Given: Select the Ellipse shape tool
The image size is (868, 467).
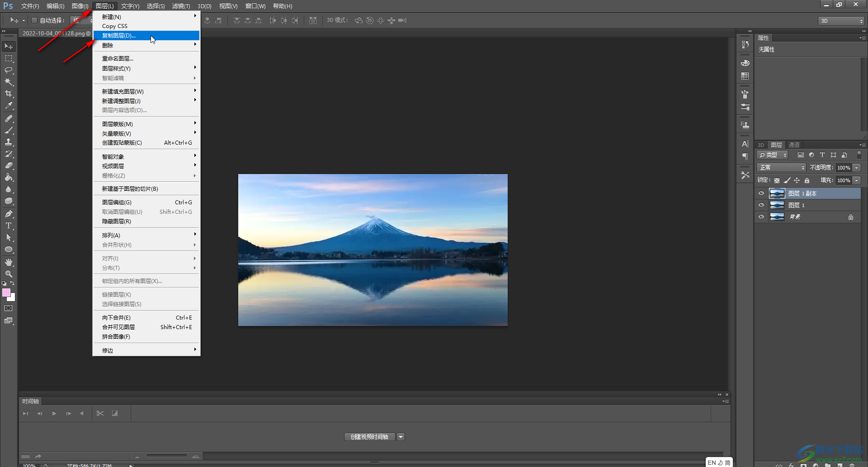Looking at the screenshot, I should 9,249.
